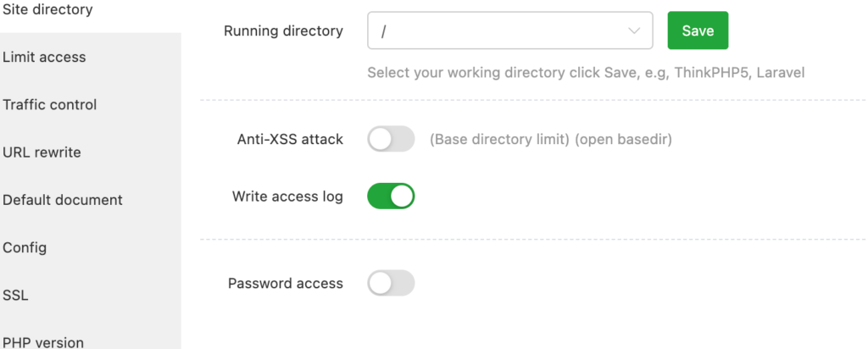Click the "(Base directory limit) (open basedir)" note

pos(551,140)
